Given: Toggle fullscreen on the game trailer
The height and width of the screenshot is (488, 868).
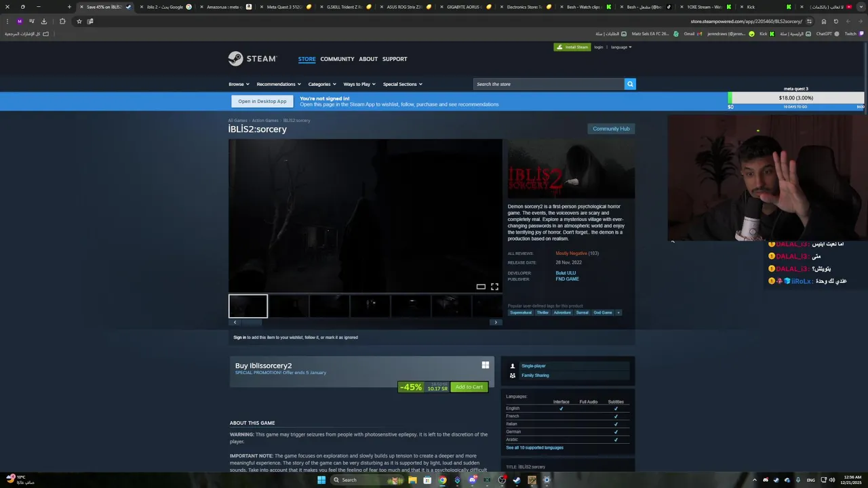Looking at the screenshot, I should (494, 287).
